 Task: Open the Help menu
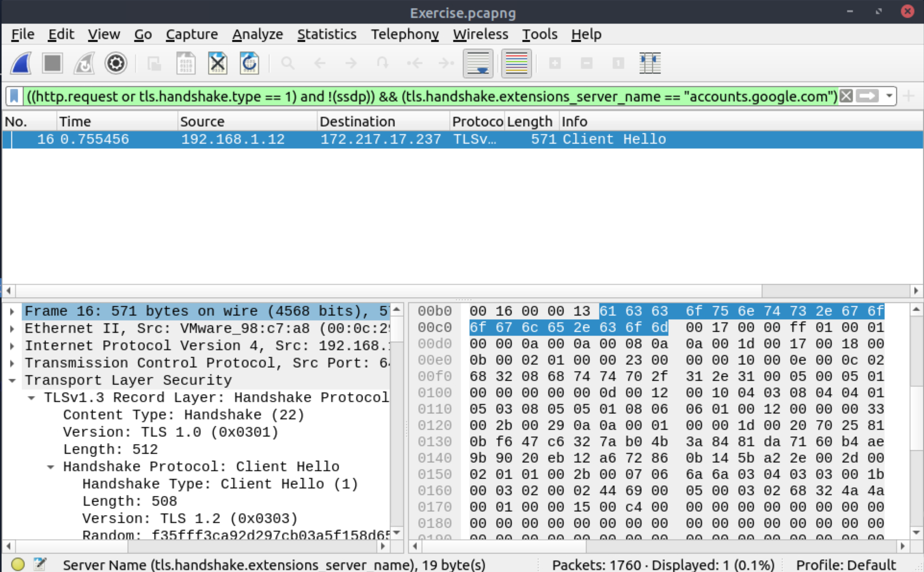pyautogui.click(x=586, y=35)
